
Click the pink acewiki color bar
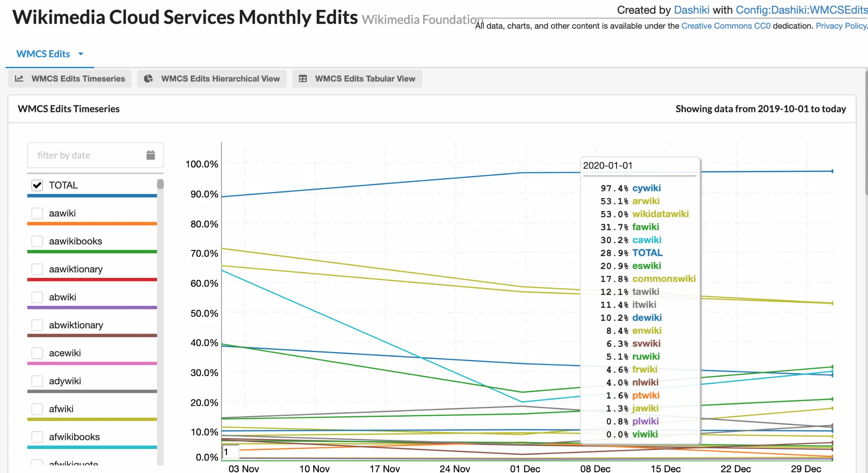pos(92,363)
